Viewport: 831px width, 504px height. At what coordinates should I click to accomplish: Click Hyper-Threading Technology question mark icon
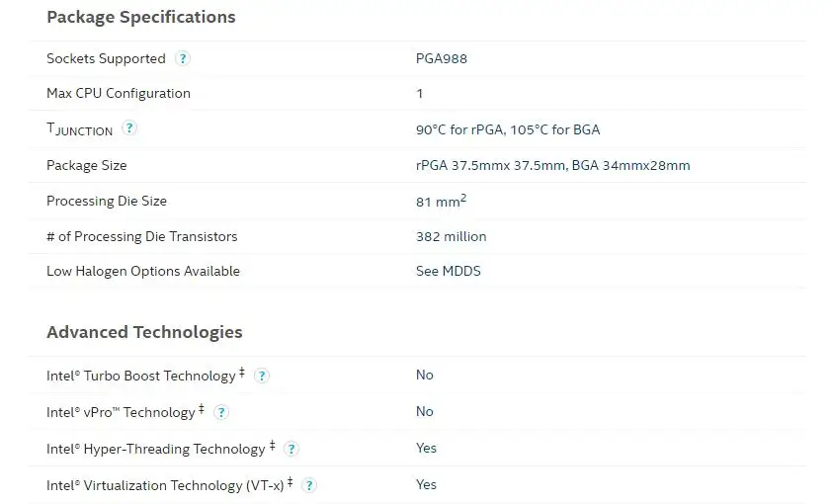click(x=291, y=449)
